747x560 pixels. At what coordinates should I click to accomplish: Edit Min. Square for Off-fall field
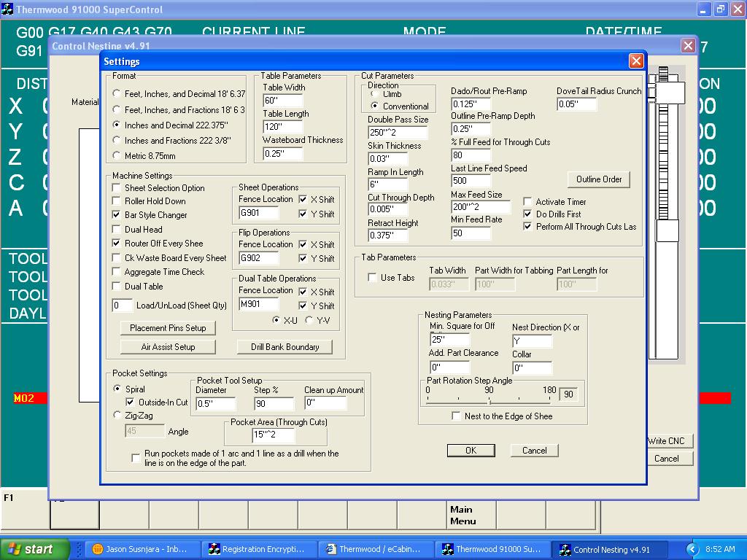click(x=449, y=339)
